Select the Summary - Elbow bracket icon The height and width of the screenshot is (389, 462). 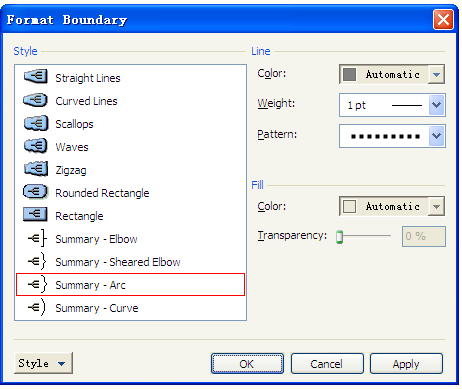(x=37, y=238)
